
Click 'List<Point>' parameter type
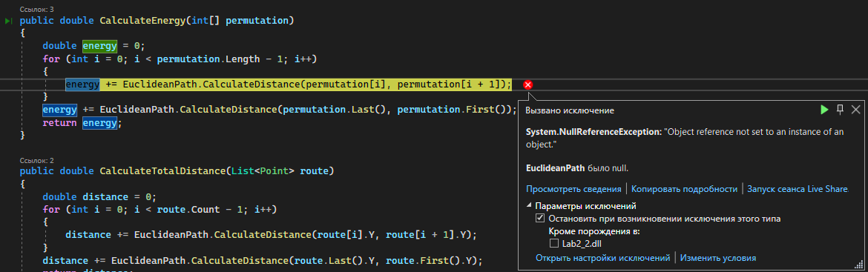pos(263,170)
